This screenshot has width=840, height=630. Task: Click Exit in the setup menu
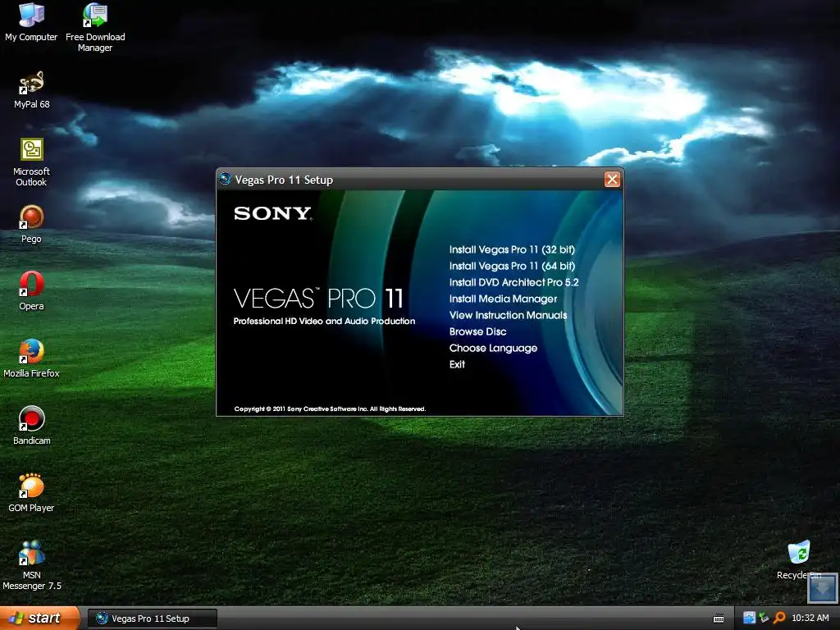pyautogui.click(x=457, y=364)
